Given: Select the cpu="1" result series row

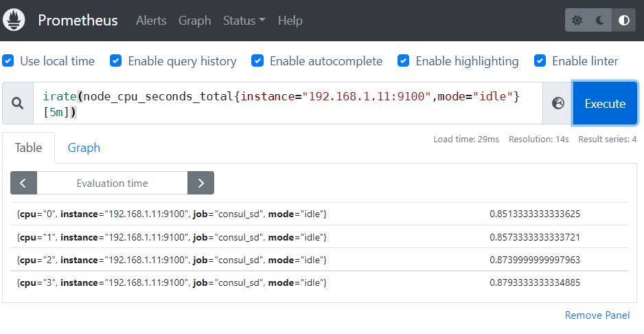Looking at the screenshot, I should pos(319,237).
